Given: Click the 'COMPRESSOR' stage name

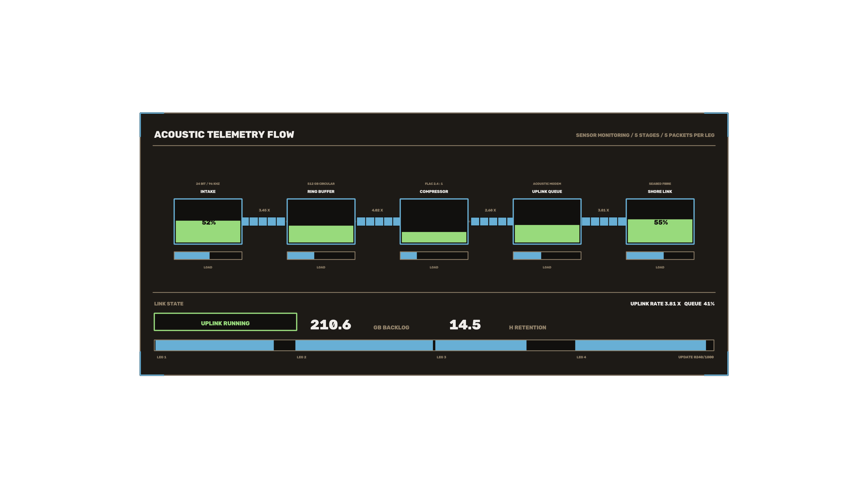Looking at the screenshot, I should (x=434, y=191).
